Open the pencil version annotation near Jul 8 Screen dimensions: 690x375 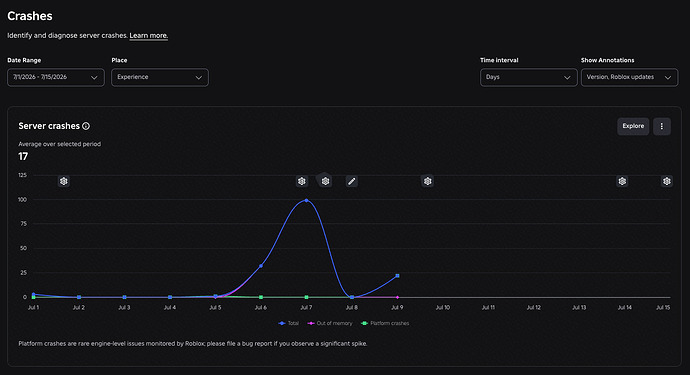click(351, 181)
